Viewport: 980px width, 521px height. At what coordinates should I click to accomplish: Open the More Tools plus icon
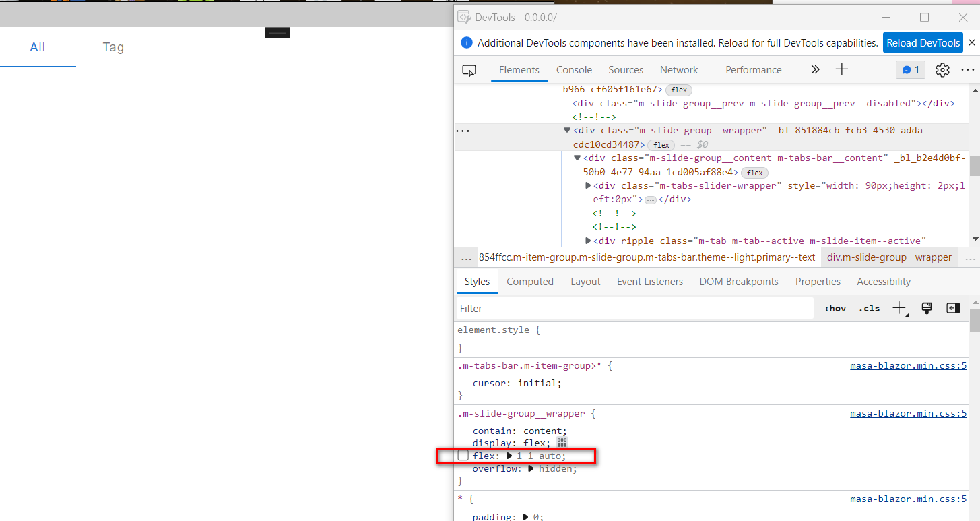[x=841, y=69]
